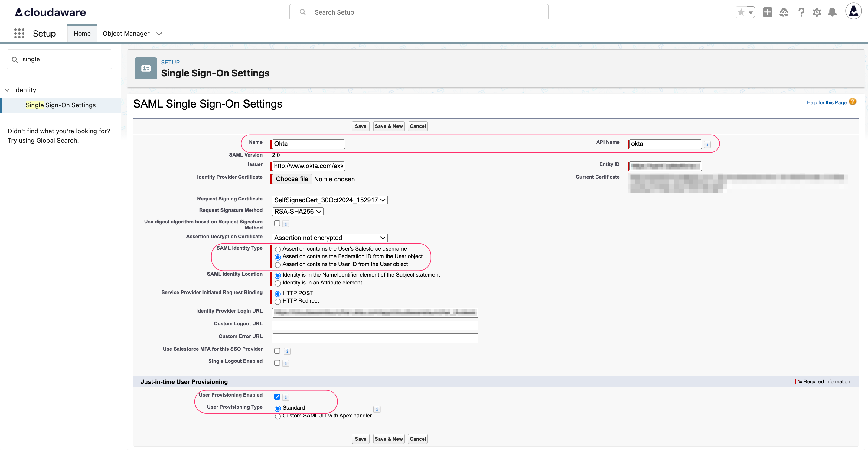Image resolution: width=868 pixels, height=451 pixels.
Task: Open the Help for this Page link
Action: (x=827, y=102)
